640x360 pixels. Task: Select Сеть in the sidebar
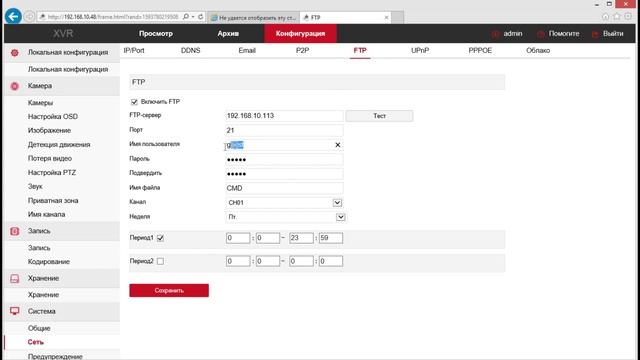(36, 342)
